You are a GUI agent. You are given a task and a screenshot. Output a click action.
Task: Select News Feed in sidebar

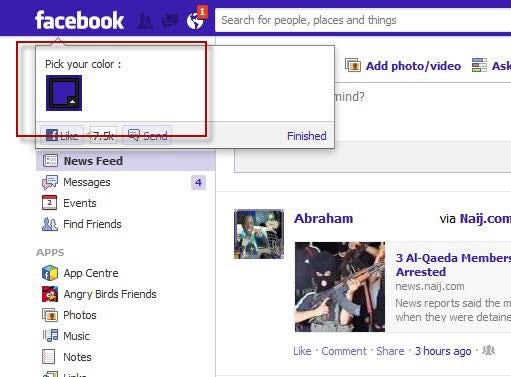pos(125,161)
